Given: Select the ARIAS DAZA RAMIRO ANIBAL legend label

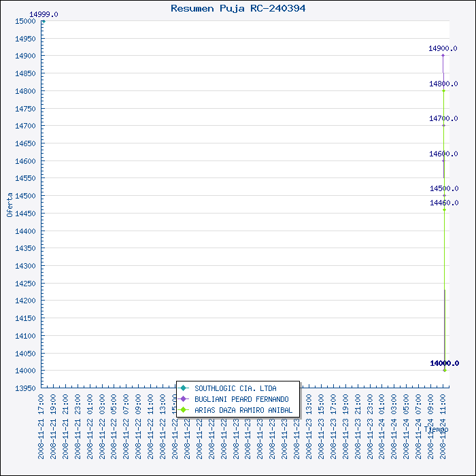Looking at the screenshot, I should (x=243, y=410).
